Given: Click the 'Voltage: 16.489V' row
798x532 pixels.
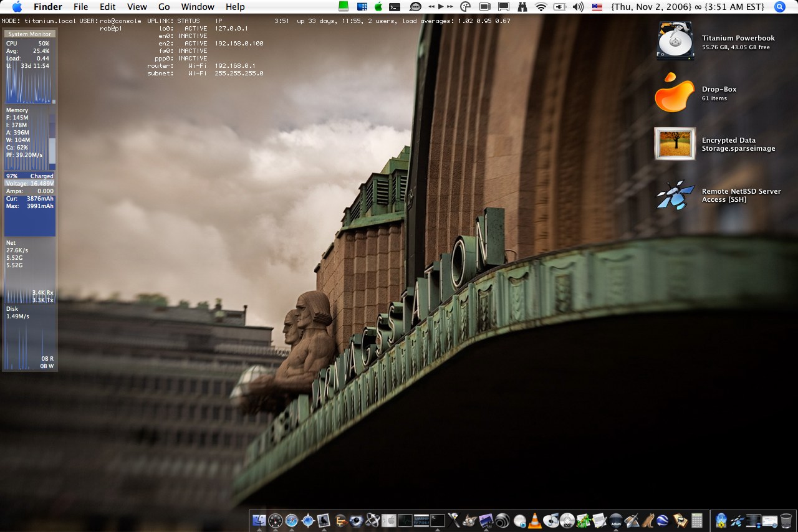Looking at the screenshot, I should pyautogui.click(x=30, y=184).
